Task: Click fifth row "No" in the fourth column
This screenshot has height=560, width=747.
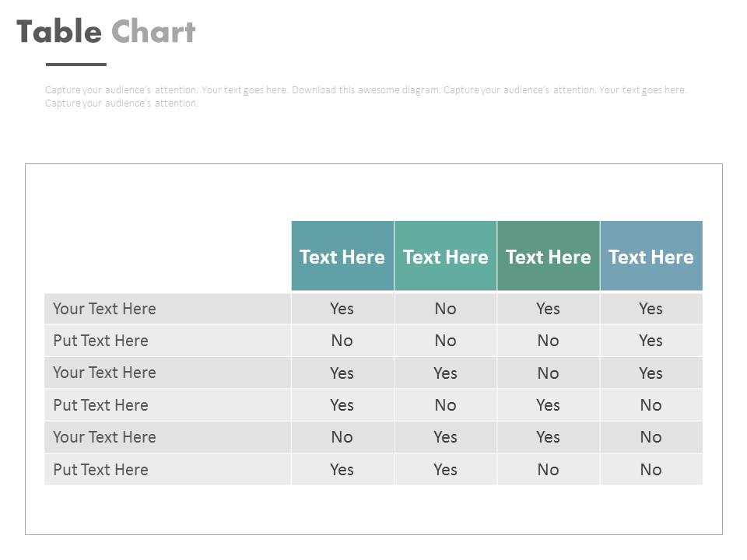Action: point(651,436)
